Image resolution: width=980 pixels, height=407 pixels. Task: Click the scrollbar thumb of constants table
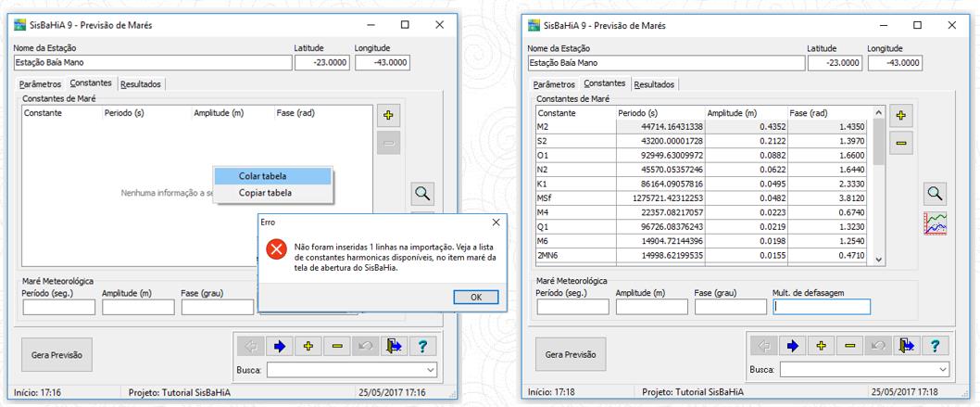(x=879, y=142)
